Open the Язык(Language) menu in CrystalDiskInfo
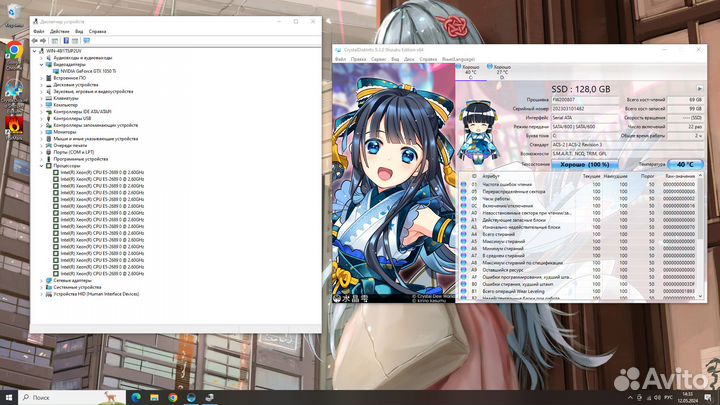The width and height of the screenshot is (720, 405). coord(458,59)
